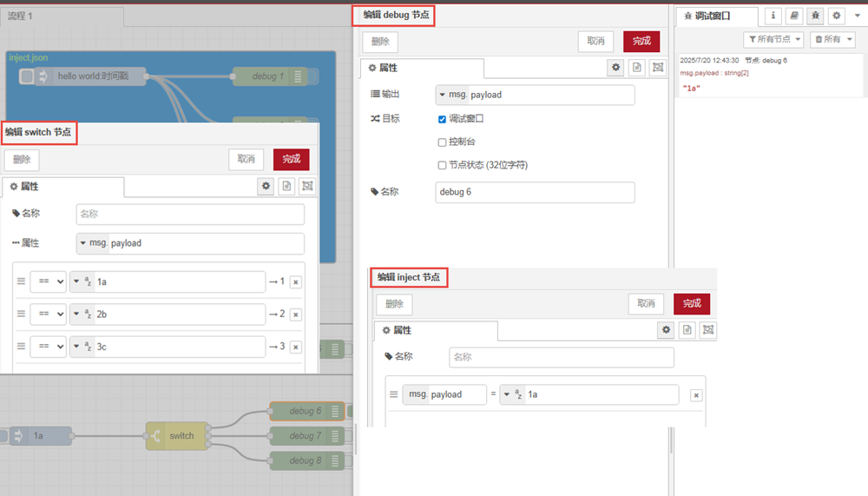Select the 属性 tab in switch editor
Screen dimensions: 868x496
coord(63,187)
